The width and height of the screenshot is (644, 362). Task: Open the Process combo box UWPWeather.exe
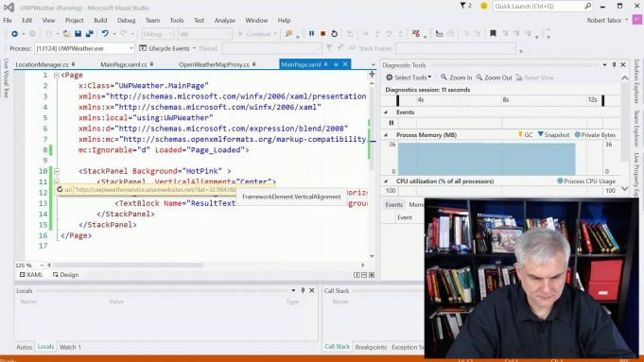click(x=84, y=48)
